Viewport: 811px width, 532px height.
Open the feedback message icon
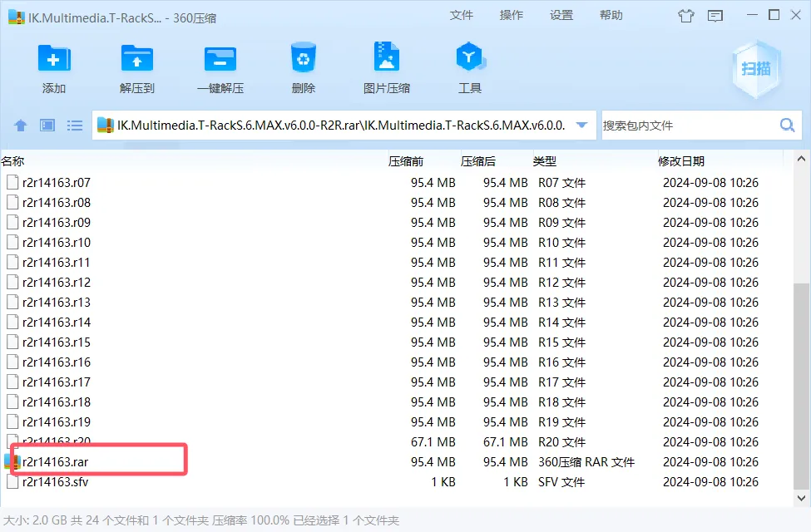click(715, 16)
